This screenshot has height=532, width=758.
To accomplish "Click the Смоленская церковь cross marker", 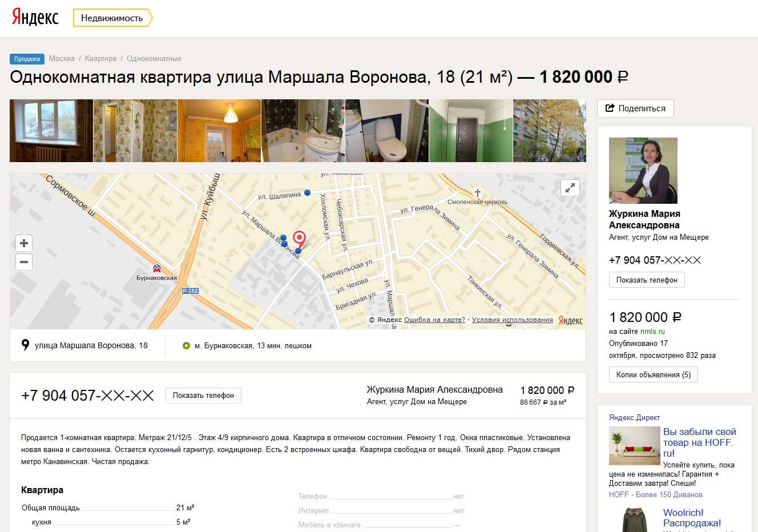I will [x=478, y=193].
